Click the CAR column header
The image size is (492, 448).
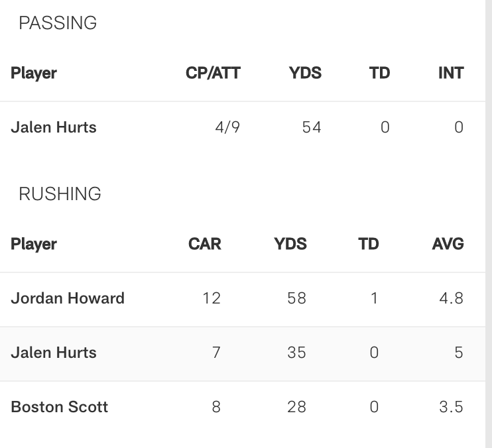click(x=205, y=244)
